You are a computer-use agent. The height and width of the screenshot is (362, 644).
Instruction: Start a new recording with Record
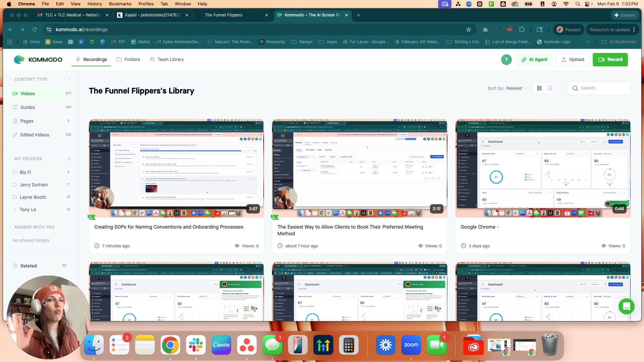click(610, 60)
